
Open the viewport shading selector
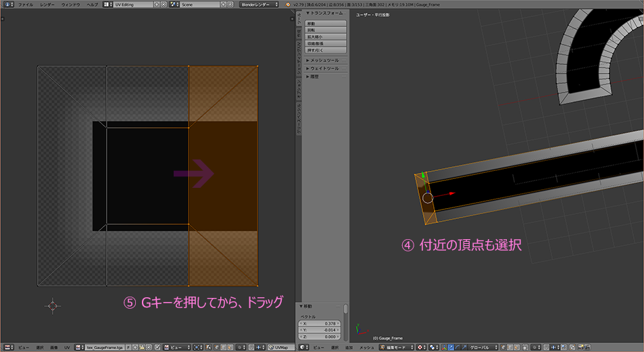tap(422, 347)
